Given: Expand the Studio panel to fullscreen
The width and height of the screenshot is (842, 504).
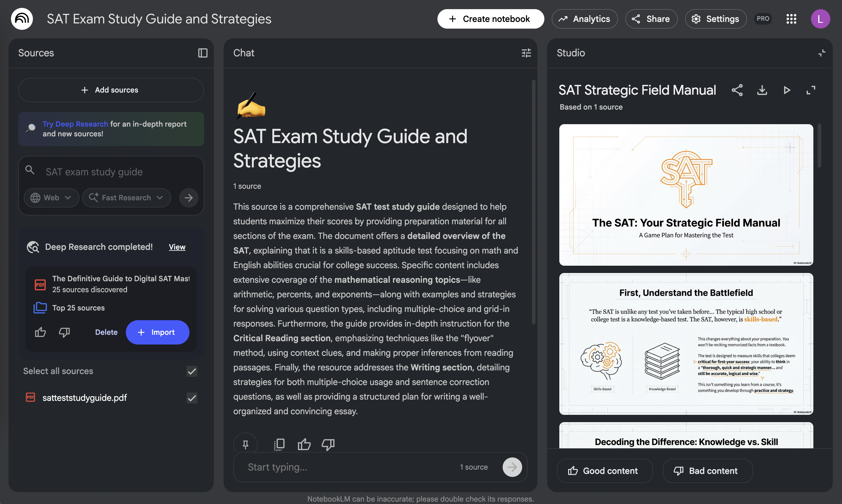Looking at the screenshot, I should 811,90.
